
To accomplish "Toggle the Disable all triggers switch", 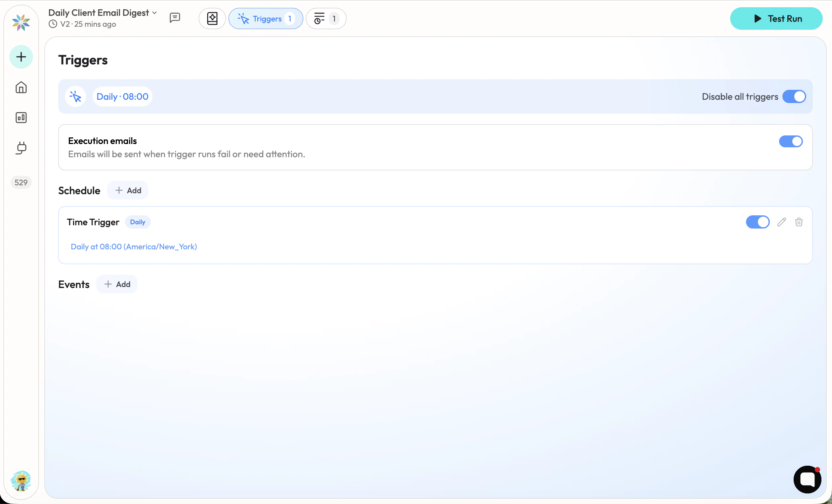I will (794, 96).
